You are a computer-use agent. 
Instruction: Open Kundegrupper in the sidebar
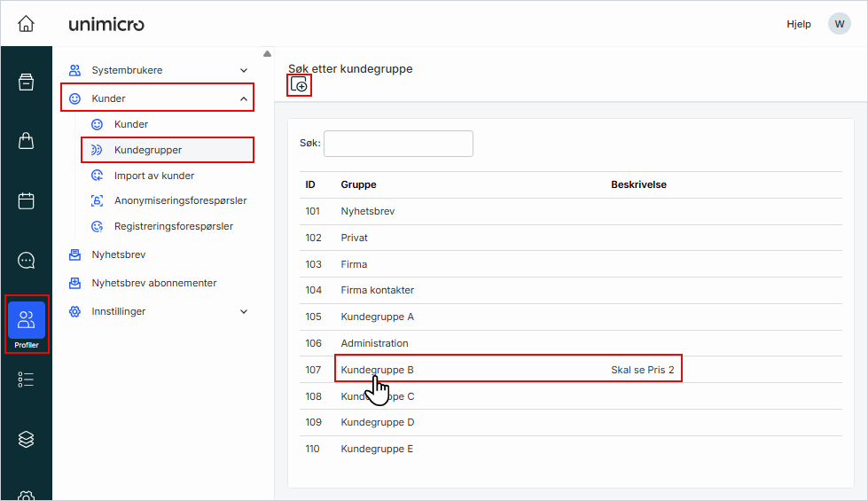point(148,150)
